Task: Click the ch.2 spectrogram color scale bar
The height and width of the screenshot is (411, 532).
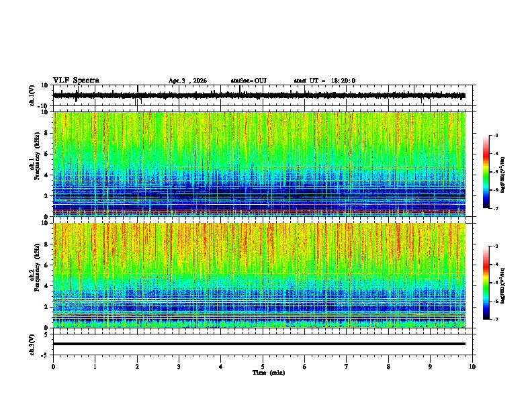Action: pyautogui.click(x=486, y=283)
